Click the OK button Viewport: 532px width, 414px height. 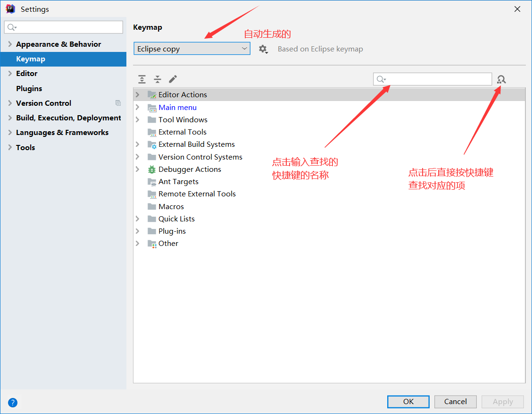coord(408,401)
